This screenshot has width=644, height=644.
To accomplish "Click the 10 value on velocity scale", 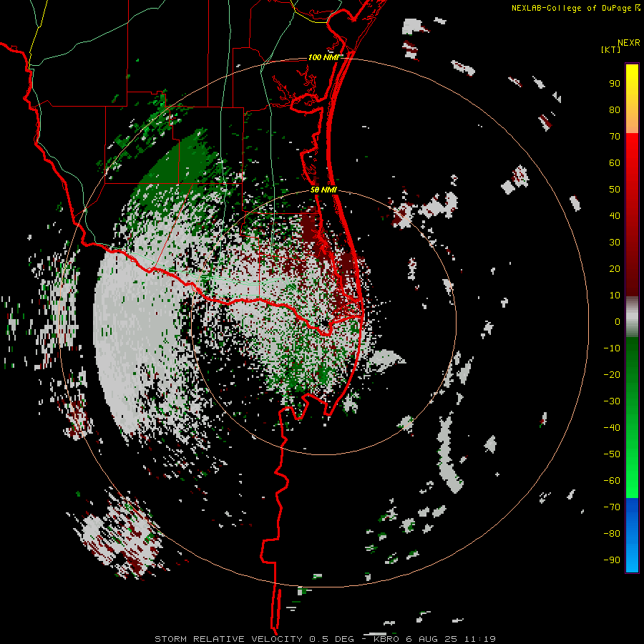I will click(615, 296).
